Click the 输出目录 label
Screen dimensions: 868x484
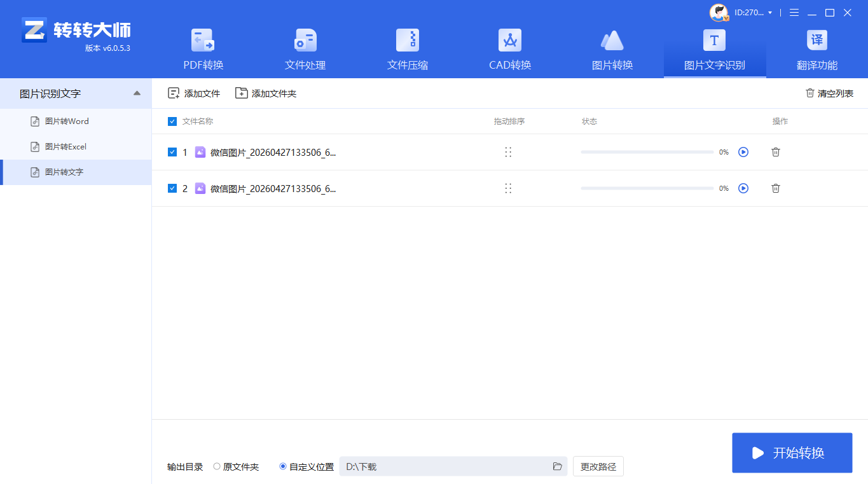click(185, 467)
